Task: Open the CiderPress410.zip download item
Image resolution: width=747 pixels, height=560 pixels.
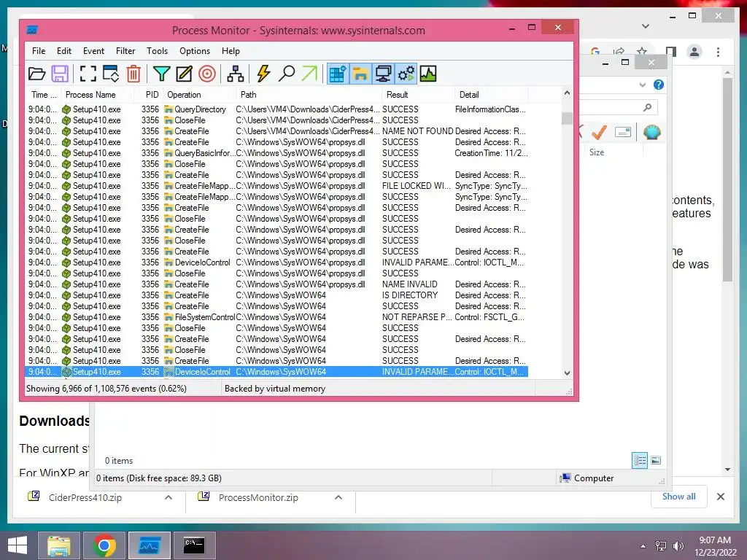Action: (x=85, y=497)
